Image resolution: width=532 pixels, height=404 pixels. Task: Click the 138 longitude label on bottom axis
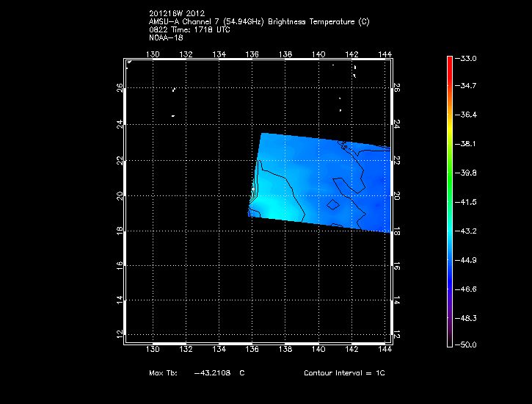coord(285,349)
